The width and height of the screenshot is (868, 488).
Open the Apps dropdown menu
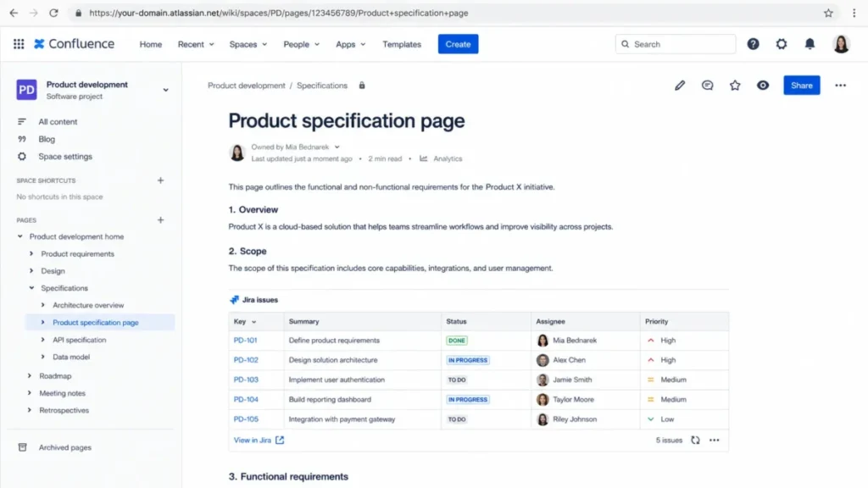click(x=350, y=44)
